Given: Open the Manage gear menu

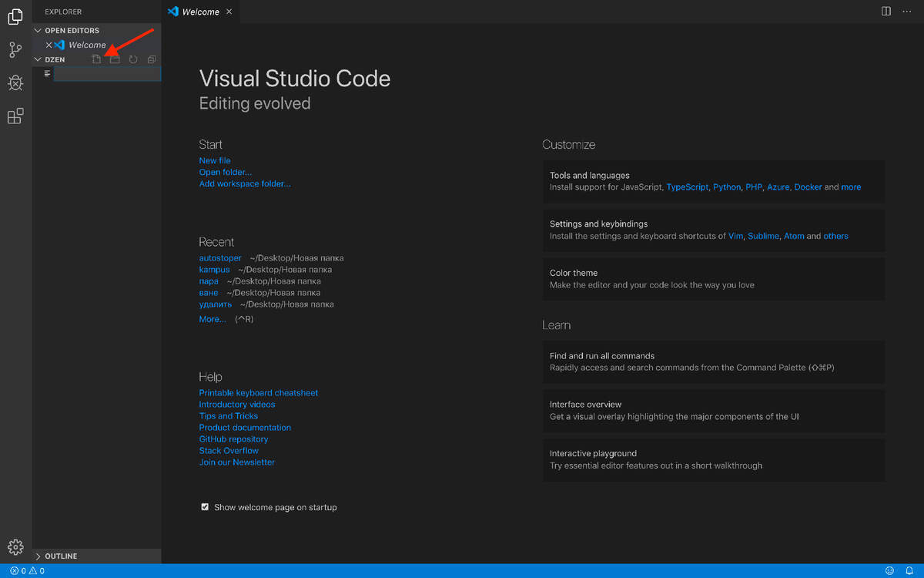Looking at the screenshot, I should pyautogui.click(x=15, y=547).
